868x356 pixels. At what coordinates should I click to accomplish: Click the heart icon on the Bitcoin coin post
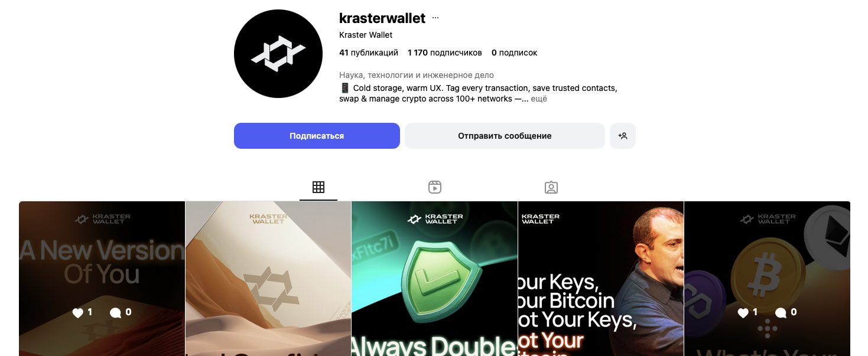pos(743,313)
